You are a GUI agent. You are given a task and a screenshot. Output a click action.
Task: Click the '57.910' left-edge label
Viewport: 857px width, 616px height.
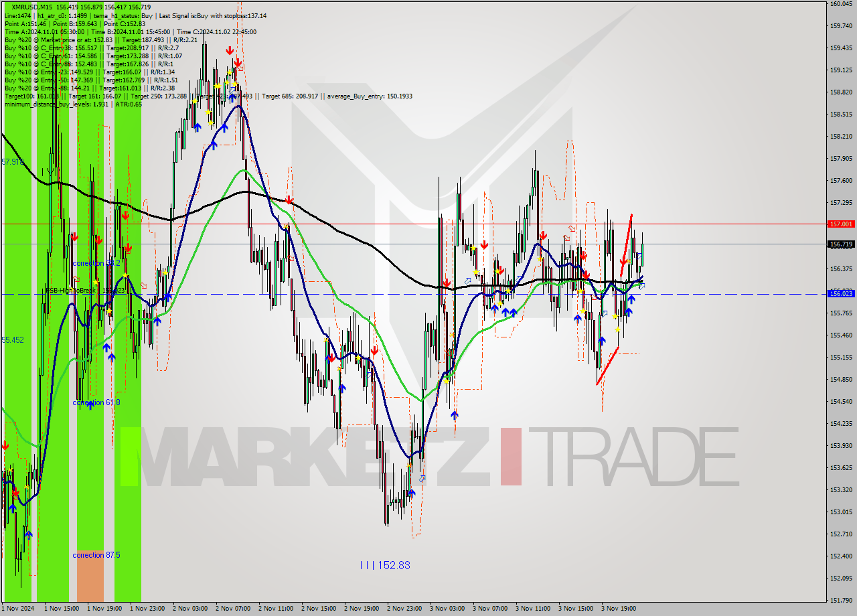coord(12,162)
